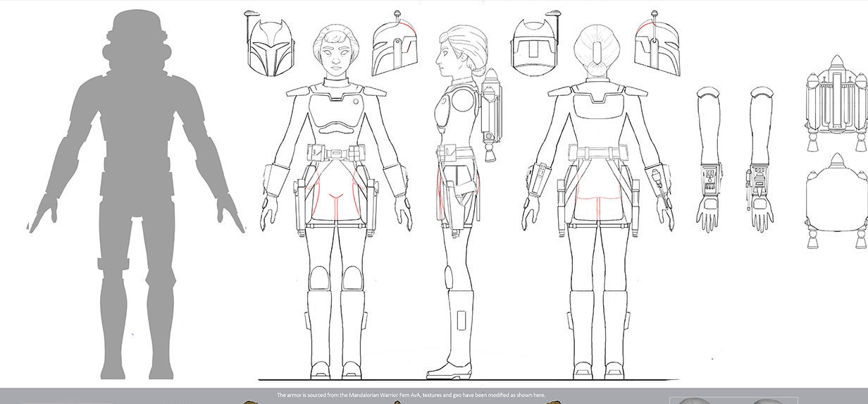
Task: Select the right of the two gauntlet arm drawings
Action: (x=761, y=159)
